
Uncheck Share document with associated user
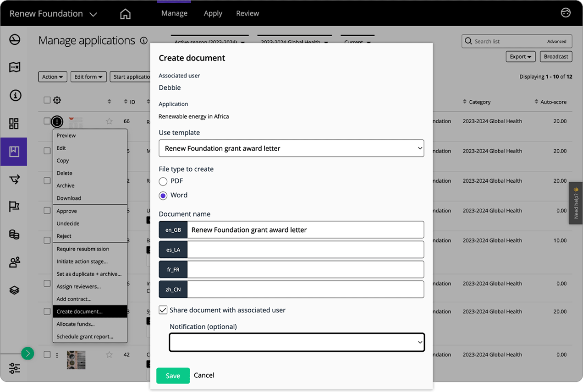click(163, 310)
